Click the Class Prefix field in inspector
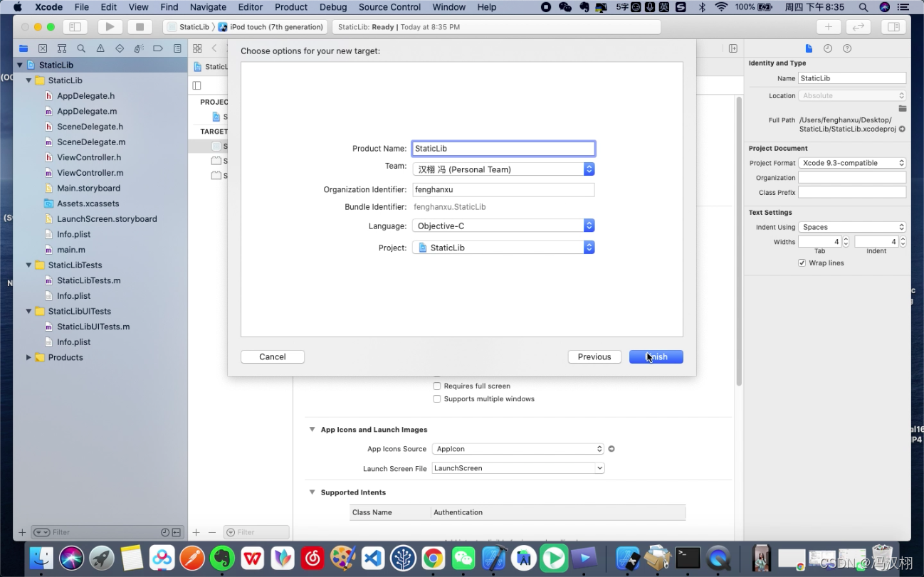The width and height of the screenshot is (924, 577). [852, 193]
